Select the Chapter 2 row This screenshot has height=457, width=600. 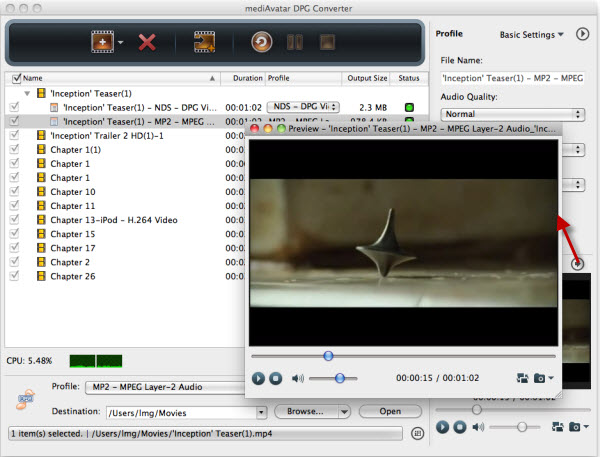coord(125,262)
